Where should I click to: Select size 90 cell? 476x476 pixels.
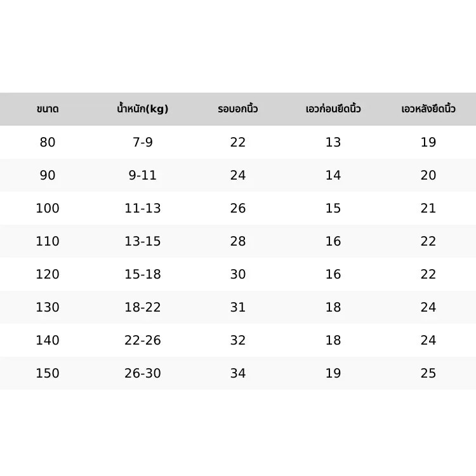tap(48, 175)
